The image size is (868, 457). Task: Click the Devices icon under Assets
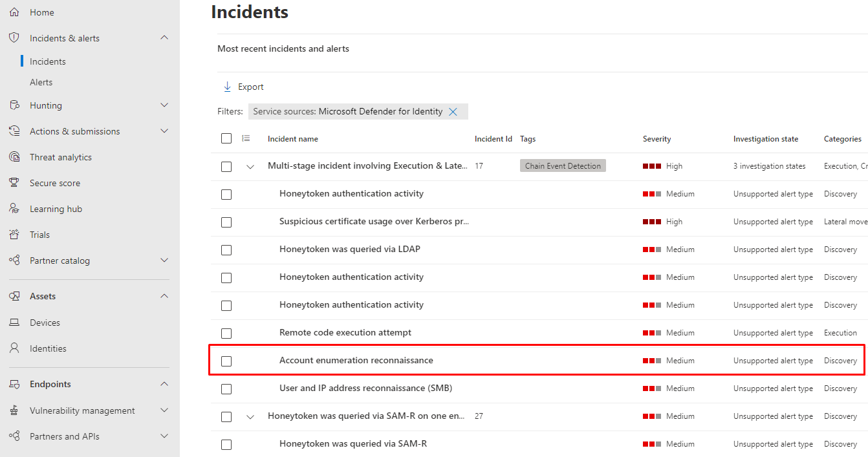point(14,323)
